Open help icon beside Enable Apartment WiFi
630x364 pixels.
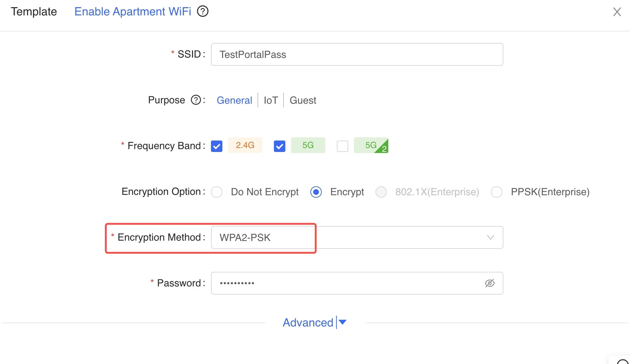[203, 11]
